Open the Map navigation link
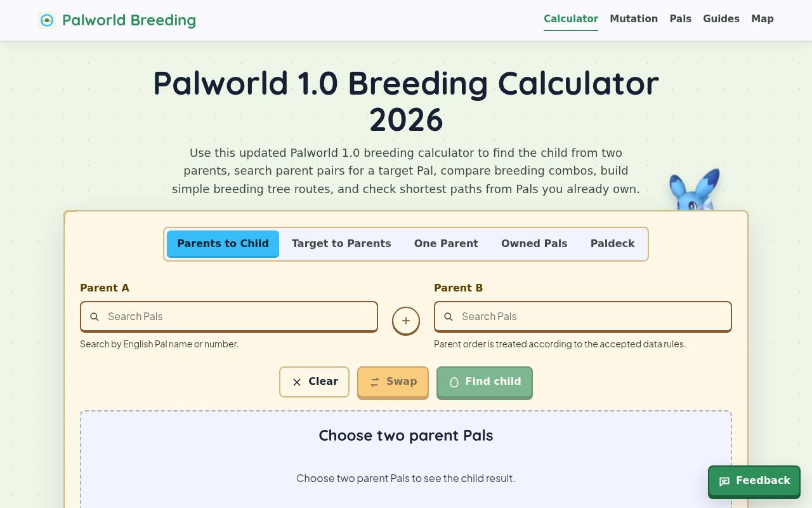Screen dimensions: 812x508 point(763,19)
